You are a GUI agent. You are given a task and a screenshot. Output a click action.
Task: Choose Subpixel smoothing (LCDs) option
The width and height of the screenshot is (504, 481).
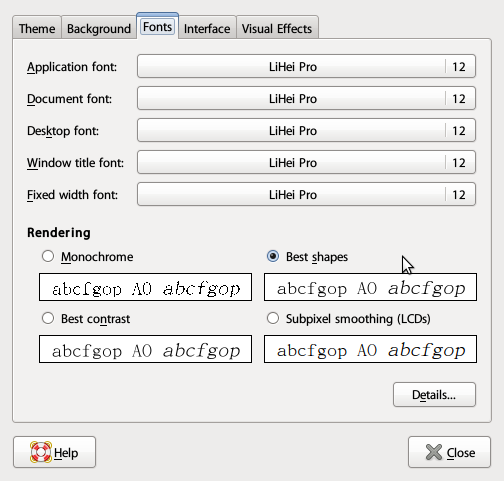273,318
